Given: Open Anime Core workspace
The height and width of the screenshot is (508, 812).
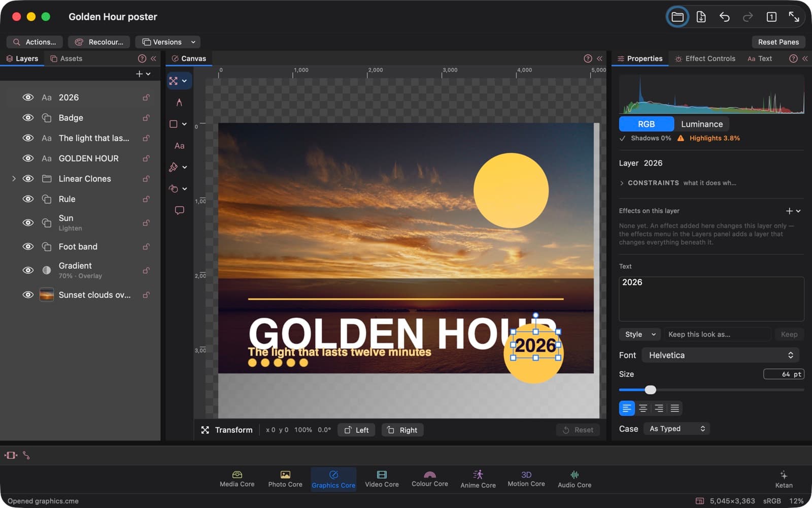Looking at the screenshot, I should (x=478, y=479).
